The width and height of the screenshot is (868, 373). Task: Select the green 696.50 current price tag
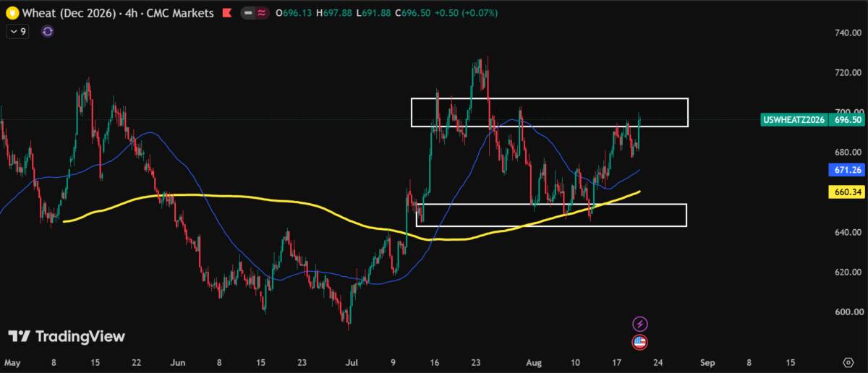tap(846, 120)
